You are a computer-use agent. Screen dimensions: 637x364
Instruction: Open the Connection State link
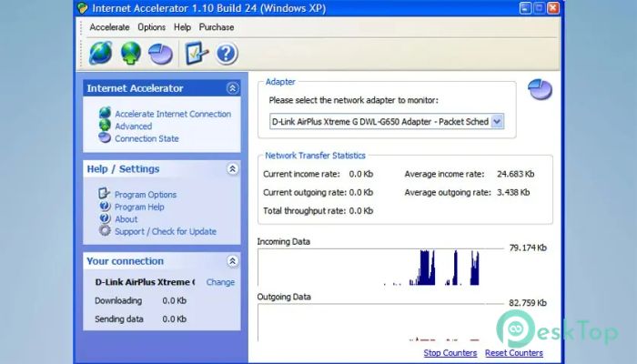click(x=147, y=138)
